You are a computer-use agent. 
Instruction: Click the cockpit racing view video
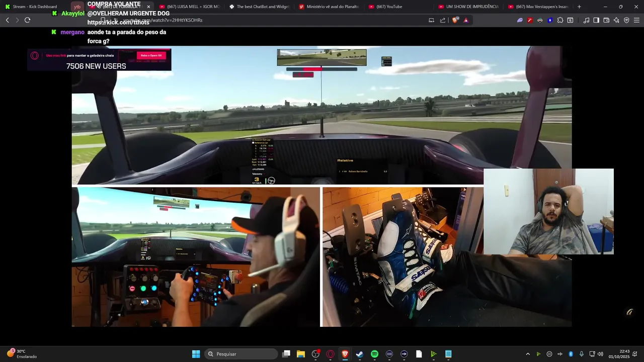pos(321,115)
